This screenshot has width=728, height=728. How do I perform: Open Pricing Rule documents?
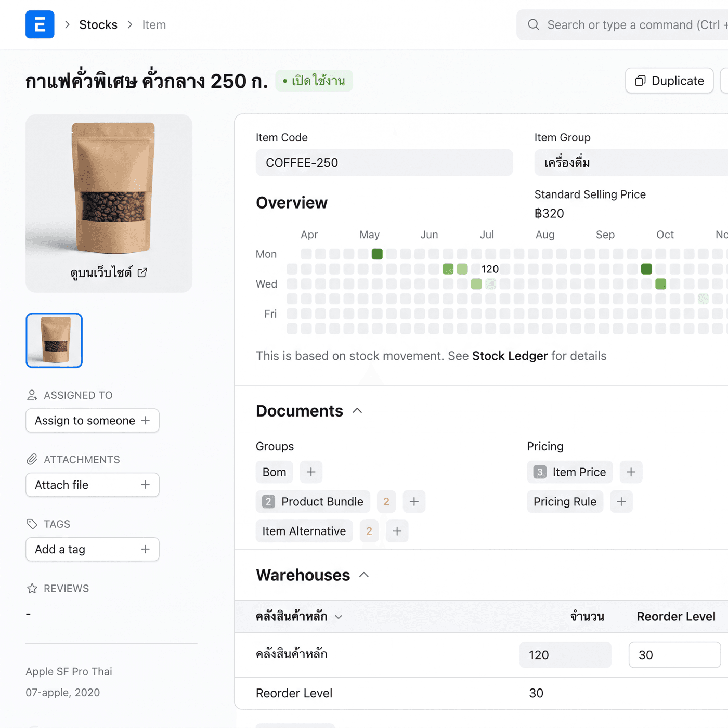click(x=565, y=502)
